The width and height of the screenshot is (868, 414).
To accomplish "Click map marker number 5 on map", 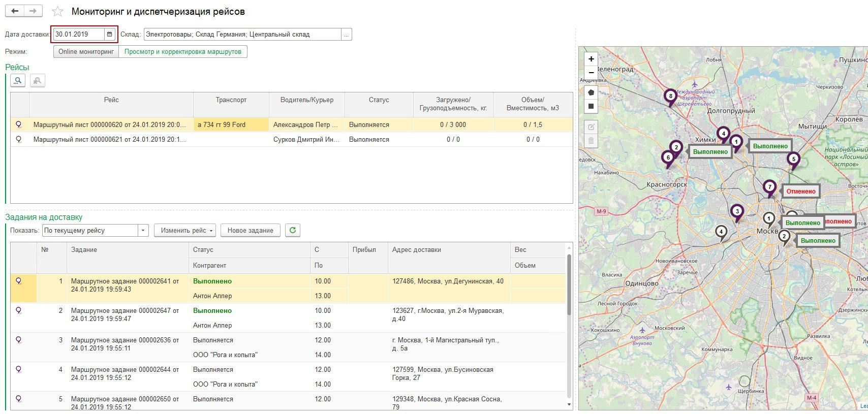I will pyautogui.click(x=793, y=161).
